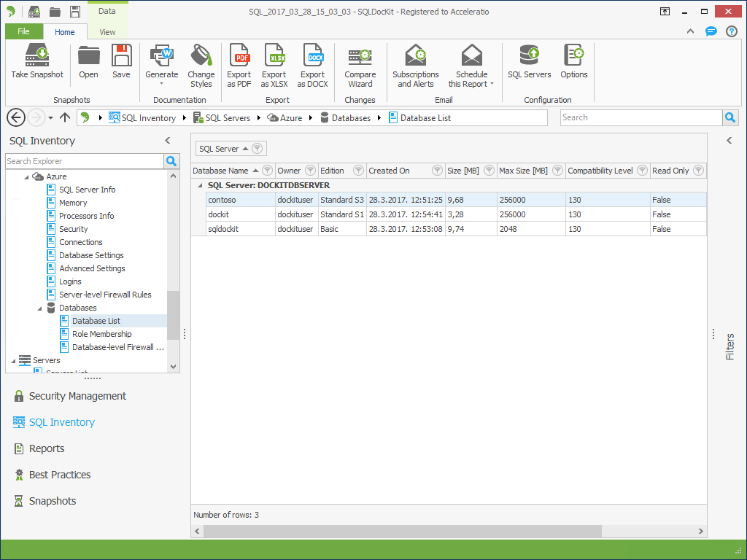Click horizontal scrollbar of the grid
This screenshot has height=560, width=747.
click(x=403, y=531)
